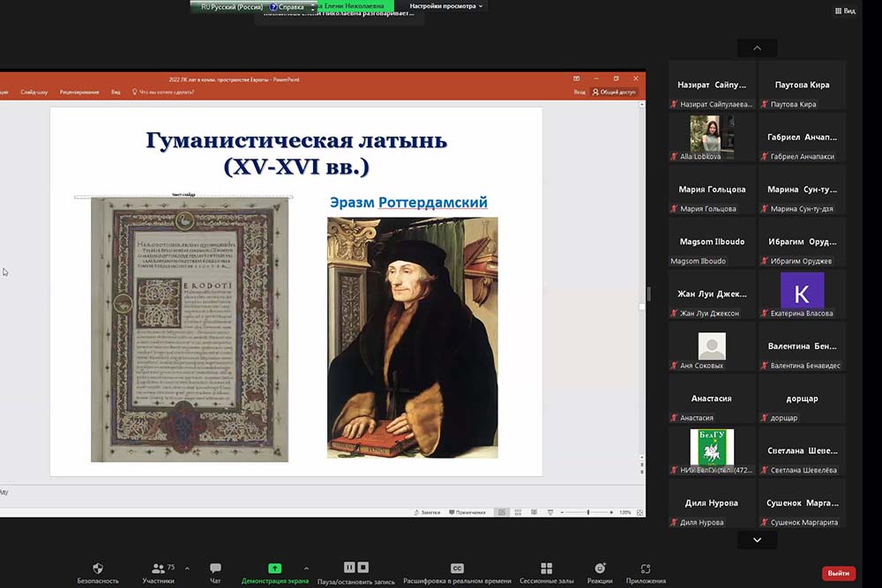Click the Share (Общий доступ) button in PowerPoint
Screen dimensions: 882x588
[614, 92]
